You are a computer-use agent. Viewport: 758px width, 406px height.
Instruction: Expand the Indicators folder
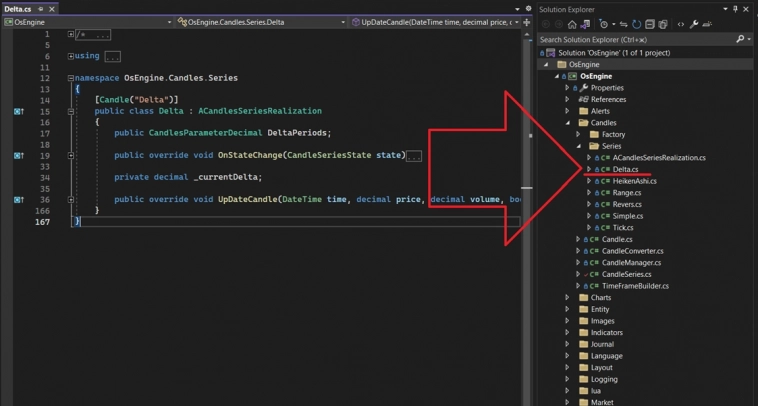pyautogui.click(x=567, y=332)
